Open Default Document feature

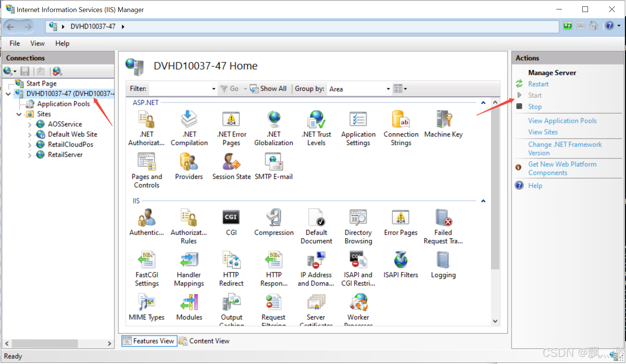316,227
